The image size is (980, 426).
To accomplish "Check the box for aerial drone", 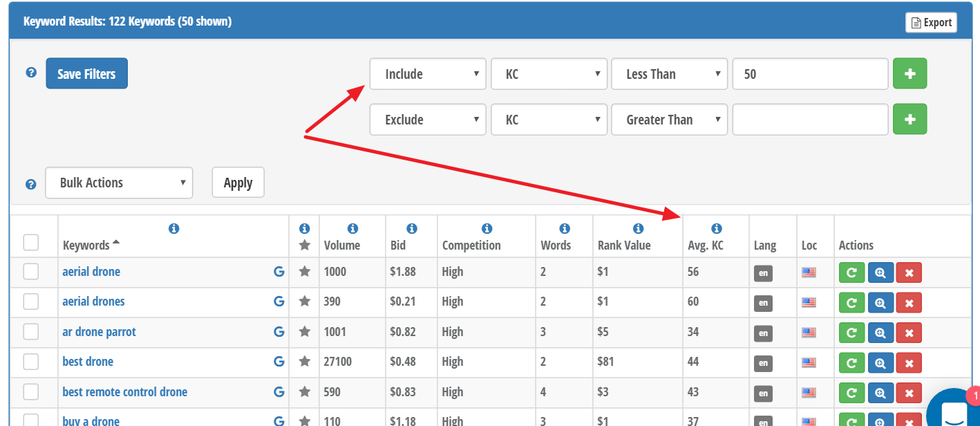I will (31, 272).
